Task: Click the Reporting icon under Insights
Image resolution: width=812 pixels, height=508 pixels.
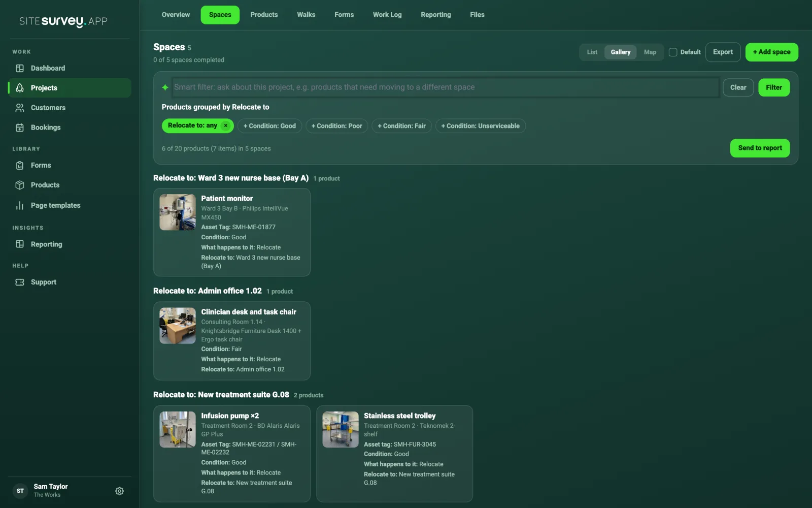Action: (x=20, y=244)
